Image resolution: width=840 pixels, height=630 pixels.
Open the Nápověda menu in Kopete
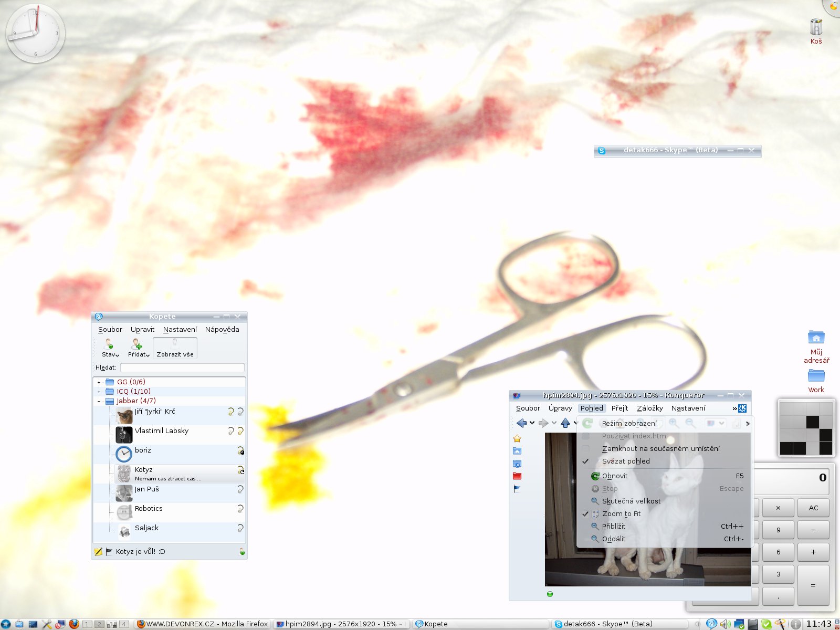pos(222,330)
